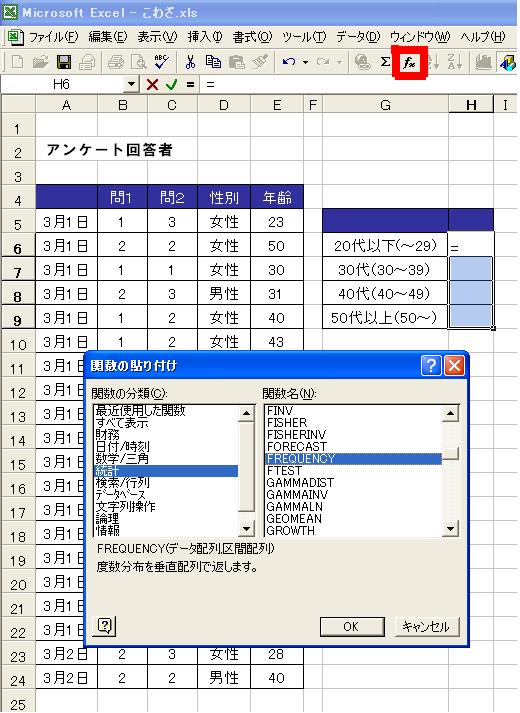Click column G header

point(385,105)
